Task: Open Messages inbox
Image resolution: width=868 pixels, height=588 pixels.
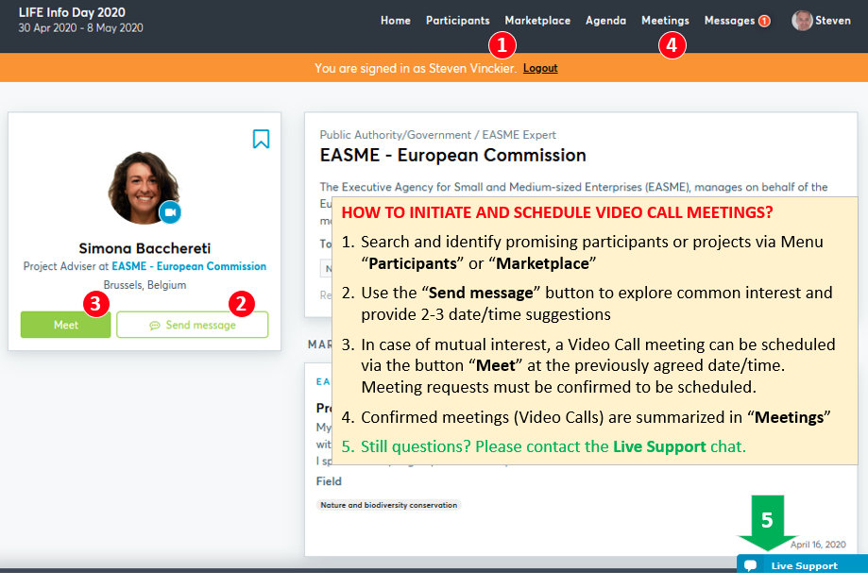Action: click(x=729, y=21)
